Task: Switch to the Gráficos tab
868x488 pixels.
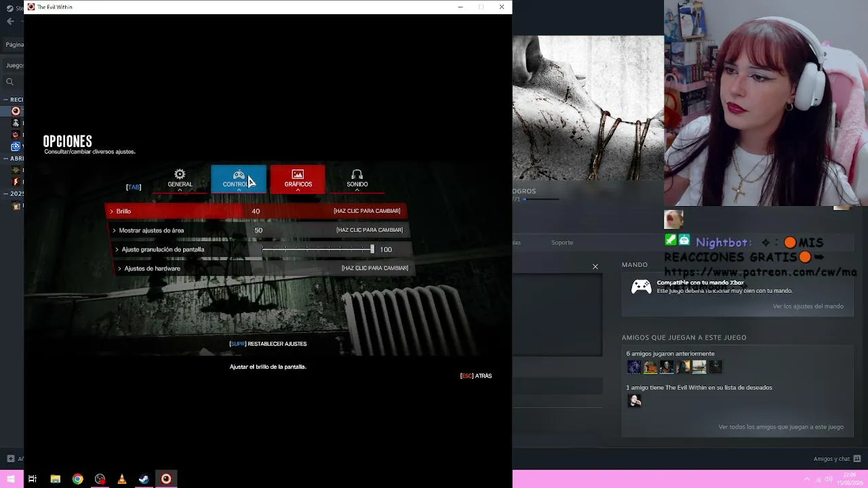Action: [298, 179]
